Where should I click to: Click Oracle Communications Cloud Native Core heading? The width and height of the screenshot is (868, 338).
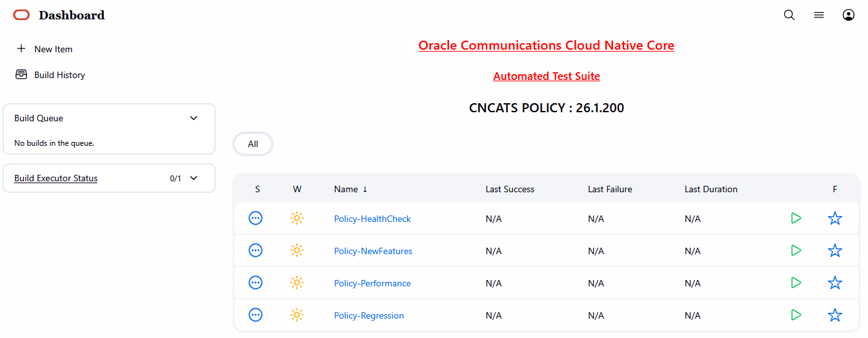[x=546, y=45]
